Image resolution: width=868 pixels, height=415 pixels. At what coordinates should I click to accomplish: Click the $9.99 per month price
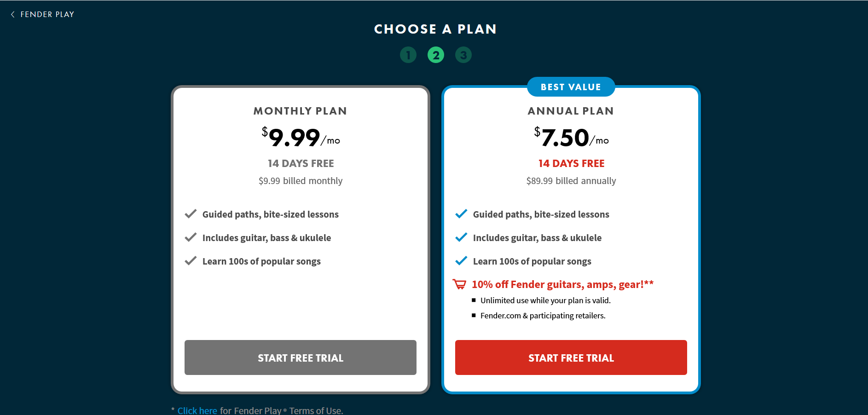tap(301, 137)
